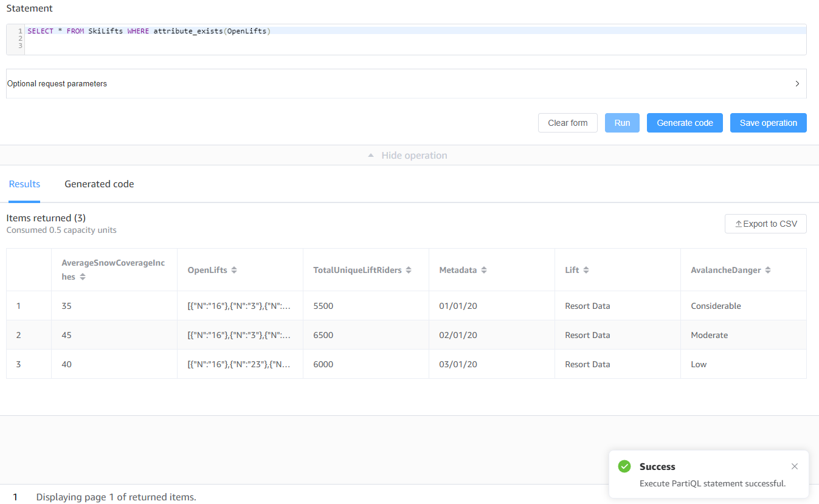
Task: Open line 1 of the SQL statement editor
Action: 152,30
